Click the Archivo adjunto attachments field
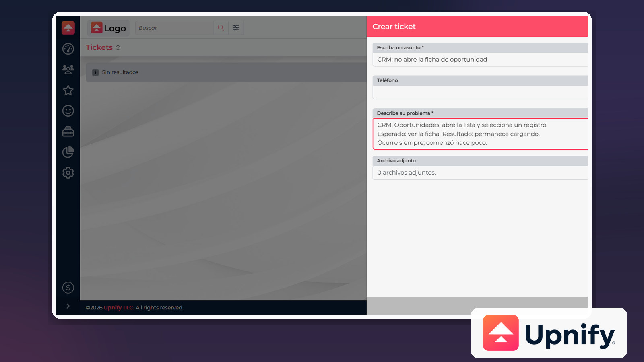This screenshot has height=362, width=644. coord(480,173)
